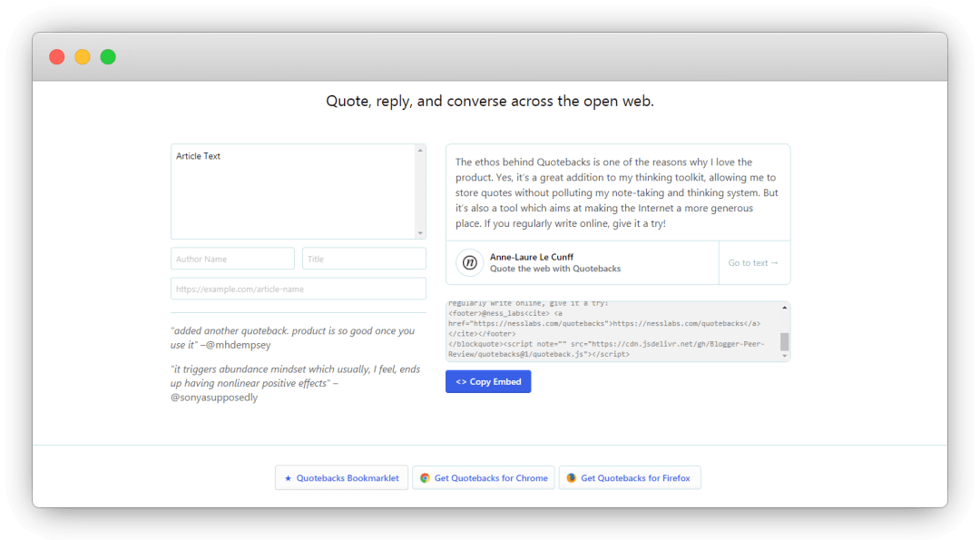Image resolution: width=980 pixels, height=540 pixels.
Task: Click the @mhdempsey testimonial quote
Action: click(x=292, y=338)
